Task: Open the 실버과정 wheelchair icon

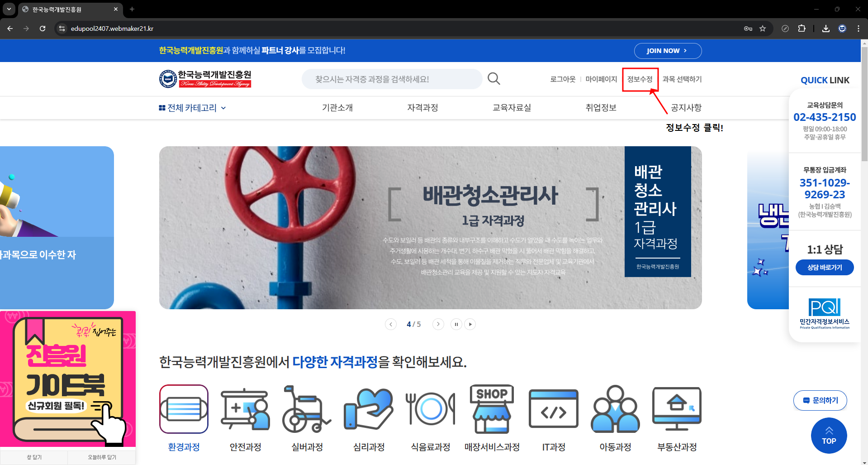Action: tap(307, 409)
